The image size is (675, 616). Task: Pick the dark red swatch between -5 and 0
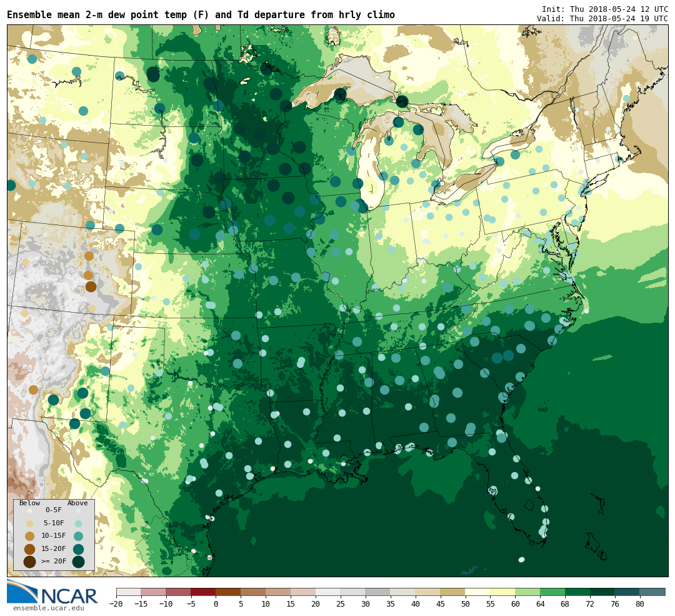(204, 592)
